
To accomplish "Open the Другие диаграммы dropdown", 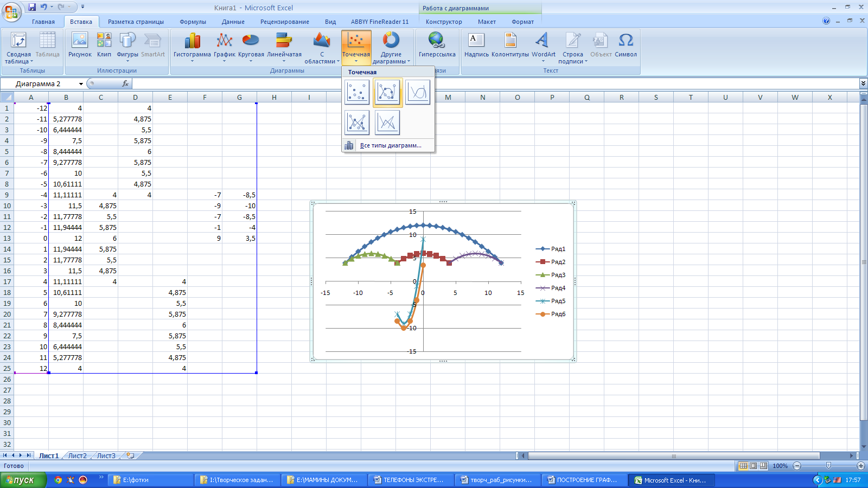I will coord(391,47).
